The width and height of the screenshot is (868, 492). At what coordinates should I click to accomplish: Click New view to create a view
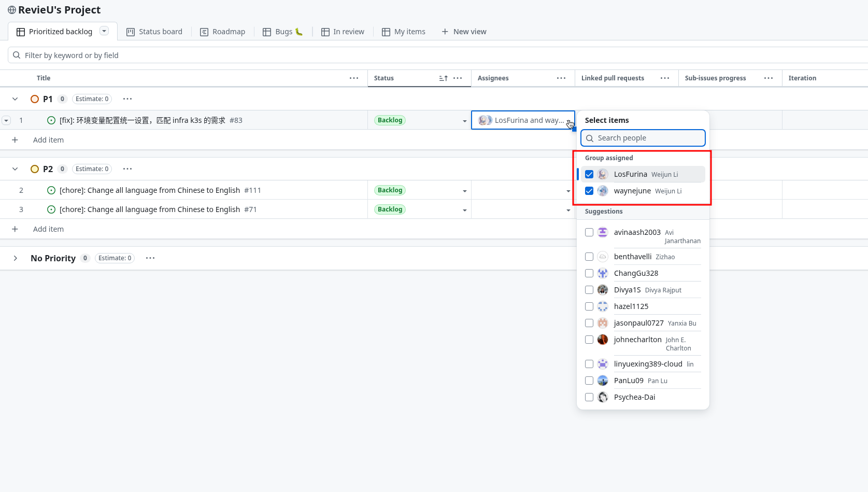tap(469, 31)
